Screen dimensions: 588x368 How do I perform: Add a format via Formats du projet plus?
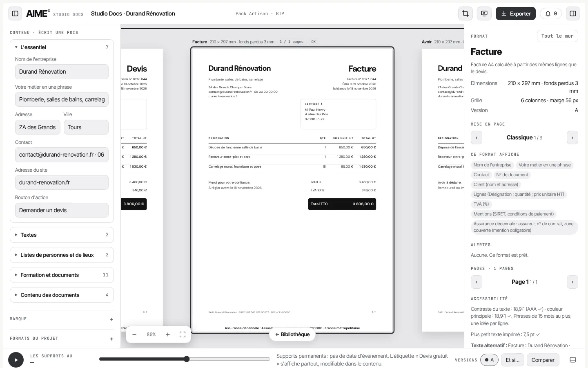point(111,339)
